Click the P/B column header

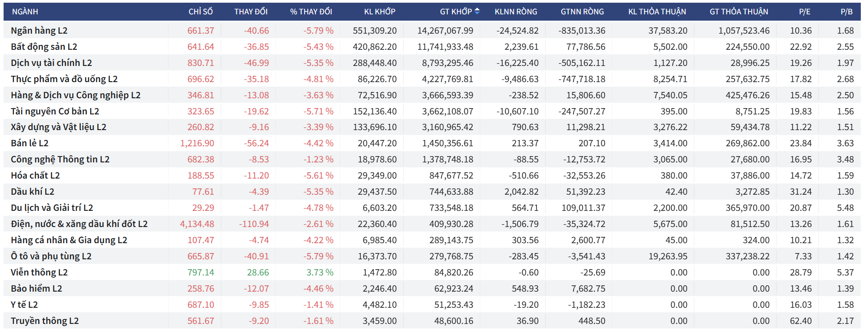point(846,12)
